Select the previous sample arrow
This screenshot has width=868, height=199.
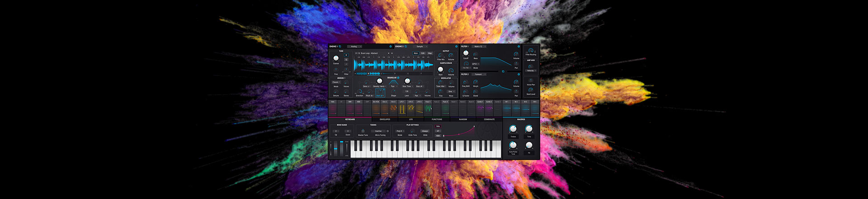pyautogui.click(x=389, y=53)
